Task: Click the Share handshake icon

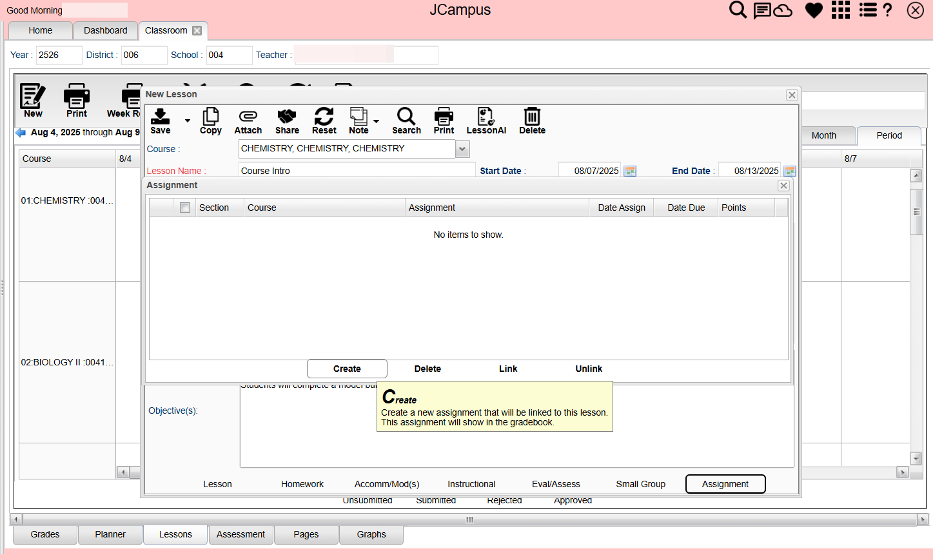Action: tap(287, 116)
